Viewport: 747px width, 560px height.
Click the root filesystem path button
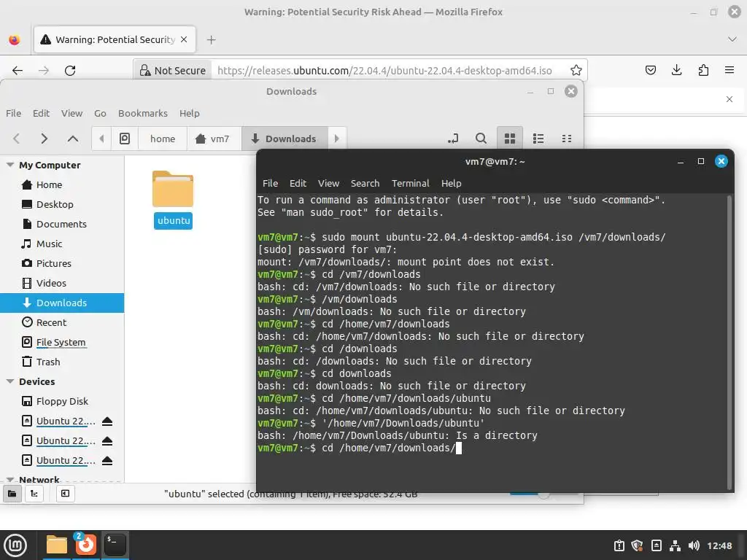[x=125, y=139]
